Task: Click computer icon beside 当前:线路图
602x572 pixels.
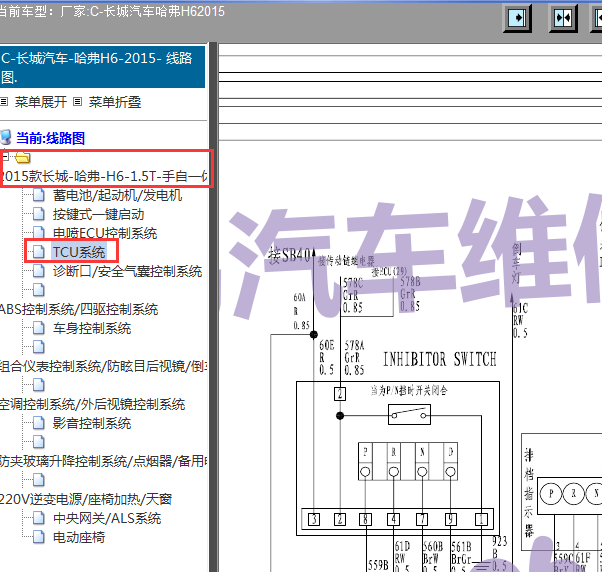Action: point(6,137)
